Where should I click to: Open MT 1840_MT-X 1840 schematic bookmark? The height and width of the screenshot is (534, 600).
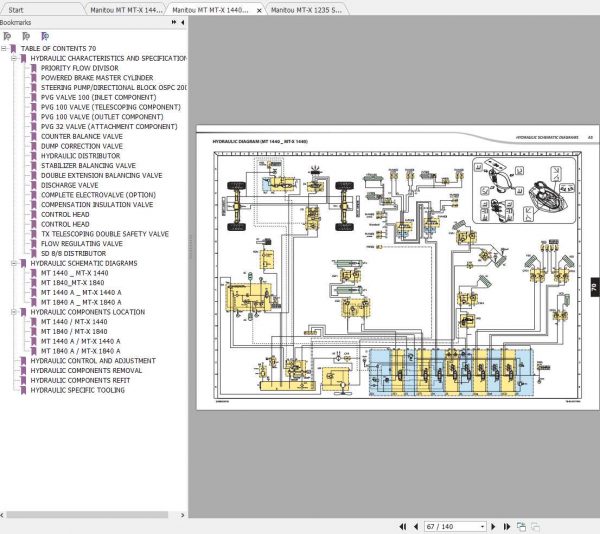72,283
